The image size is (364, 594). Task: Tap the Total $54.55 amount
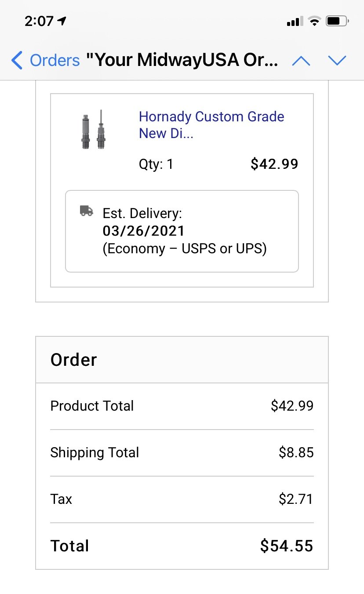pyautogui.click(x=287, y=546)
